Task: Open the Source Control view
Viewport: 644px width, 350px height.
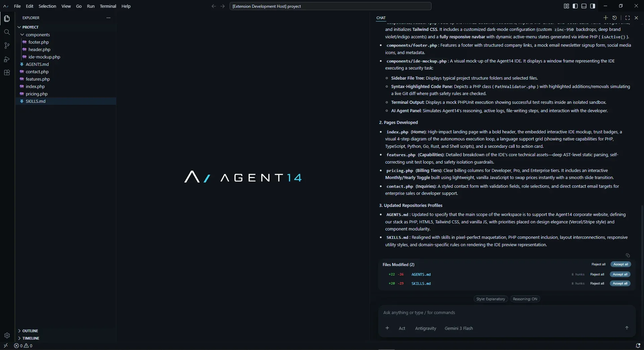Action: point(7,45)
